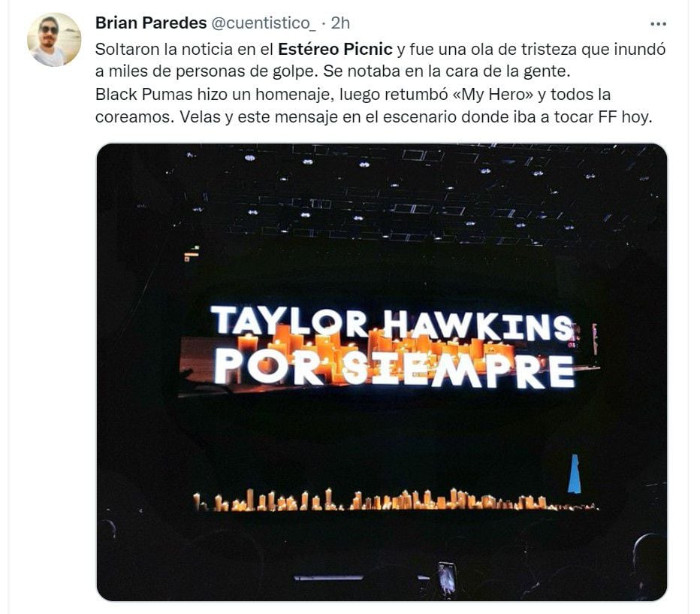The height and width of the screenshot is (614, 700).
Task: Open the Brian Paredes display name link
Action: [151, 23]
